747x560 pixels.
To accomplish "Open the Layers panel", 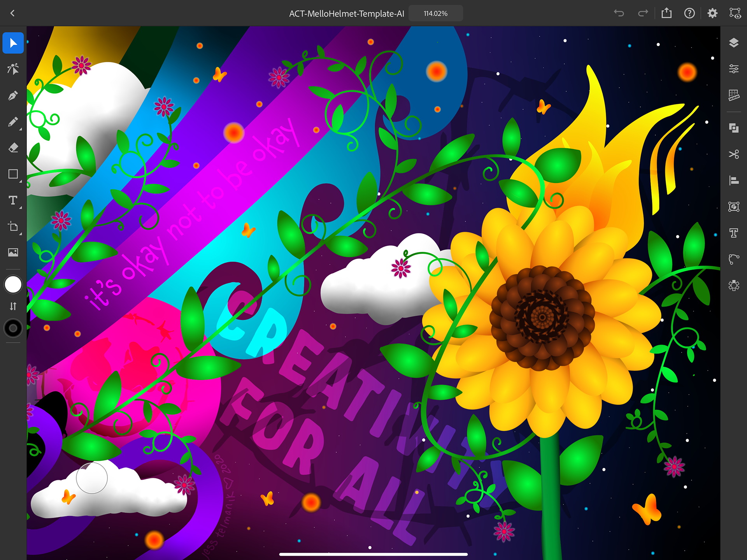I will [x=734, y=43].
